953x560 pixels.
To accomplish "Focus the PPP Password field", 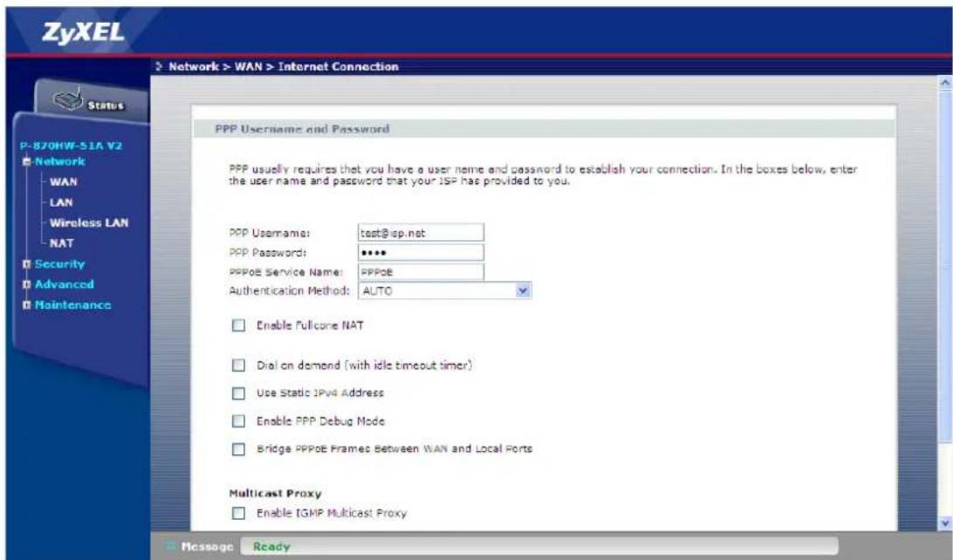I will click(421, 252).
